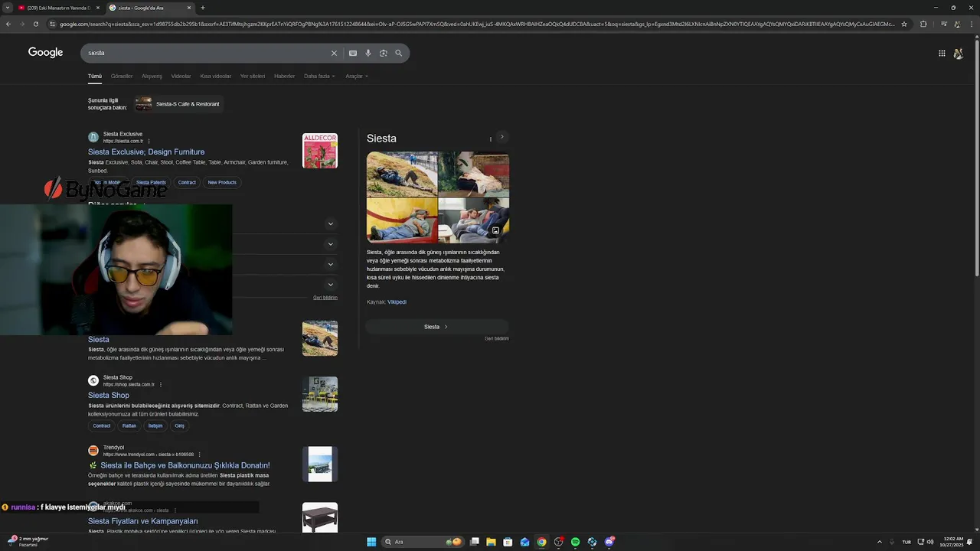
Task: Click the New Products sitelink chip
Action: [x=222, y=182]
